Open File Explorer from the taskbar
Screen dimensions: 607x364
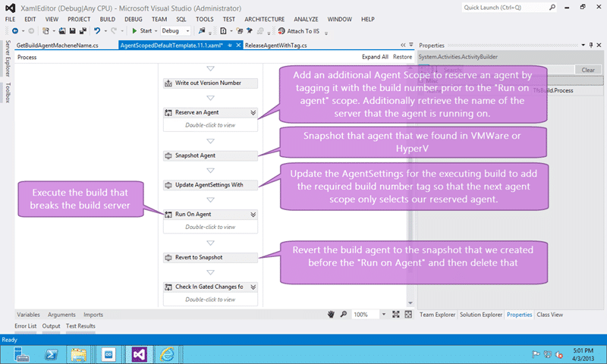[79, 354]
